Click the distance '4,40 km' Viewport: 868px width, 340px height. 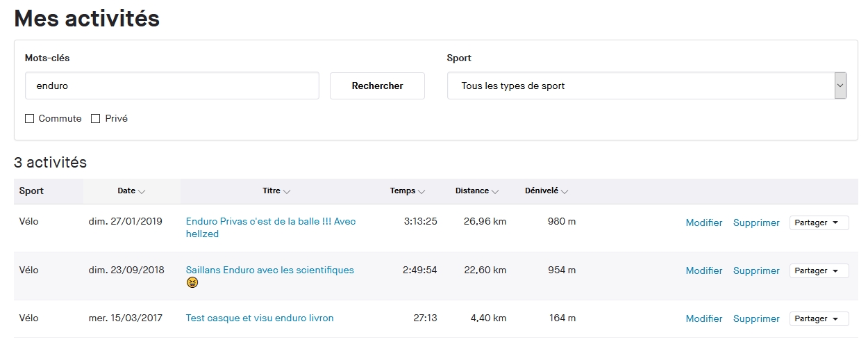pyautogui.click(x=488, y=318)
